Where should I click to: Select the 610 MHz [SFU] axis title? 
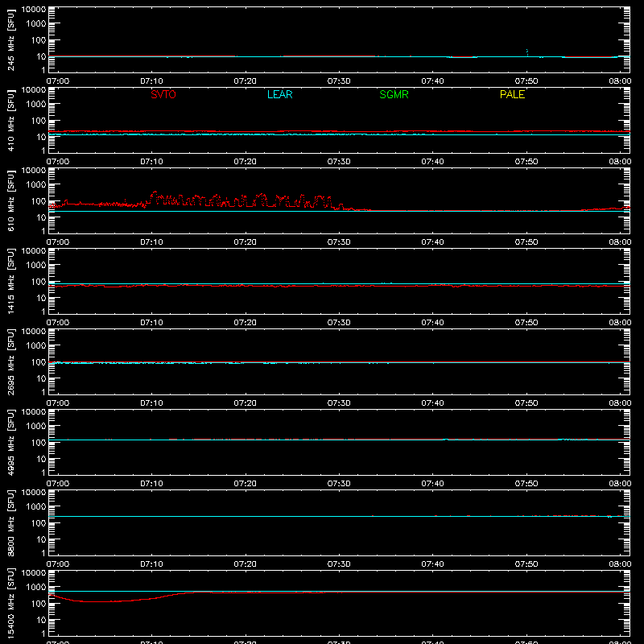(x=10, y=200)
